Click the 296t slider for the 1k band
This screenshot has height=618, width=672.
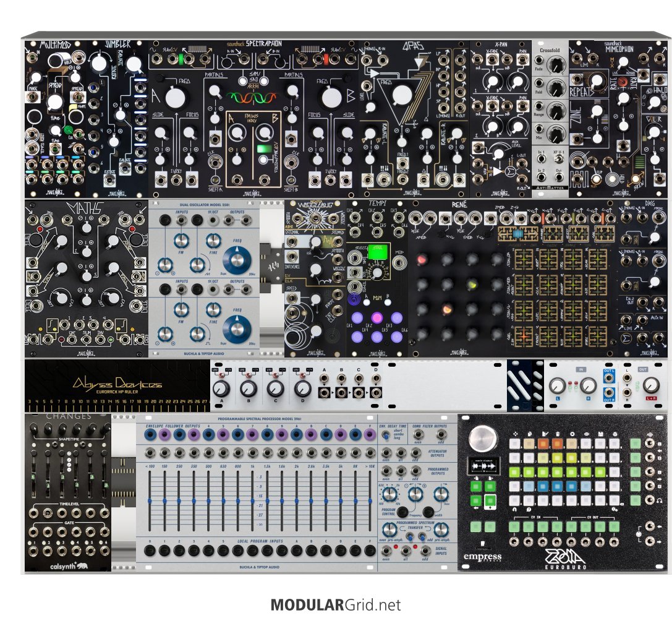pos(252,501)
